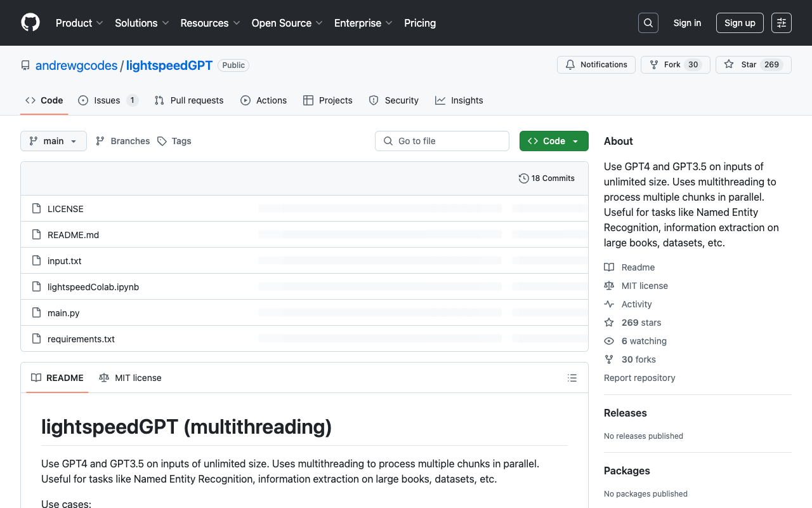This screenshot has height=508, width=812.
Task: Click the Sign up button
Action: coord(740,23)
